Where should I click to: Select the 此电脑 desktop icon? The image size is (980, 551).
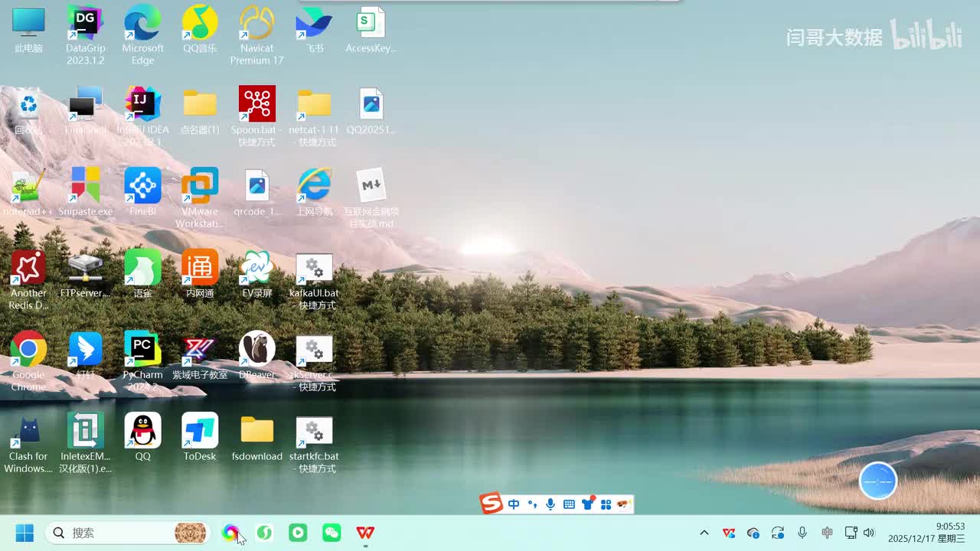28,31
